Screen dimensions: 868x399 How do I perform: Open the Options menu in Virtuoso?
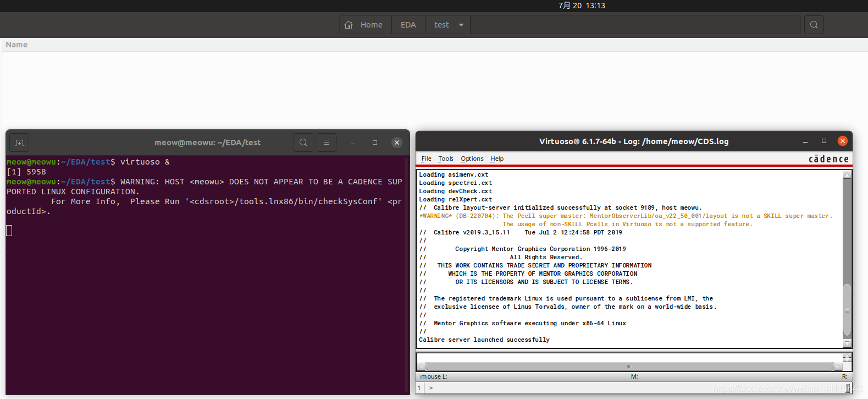(x=472, y=158)
